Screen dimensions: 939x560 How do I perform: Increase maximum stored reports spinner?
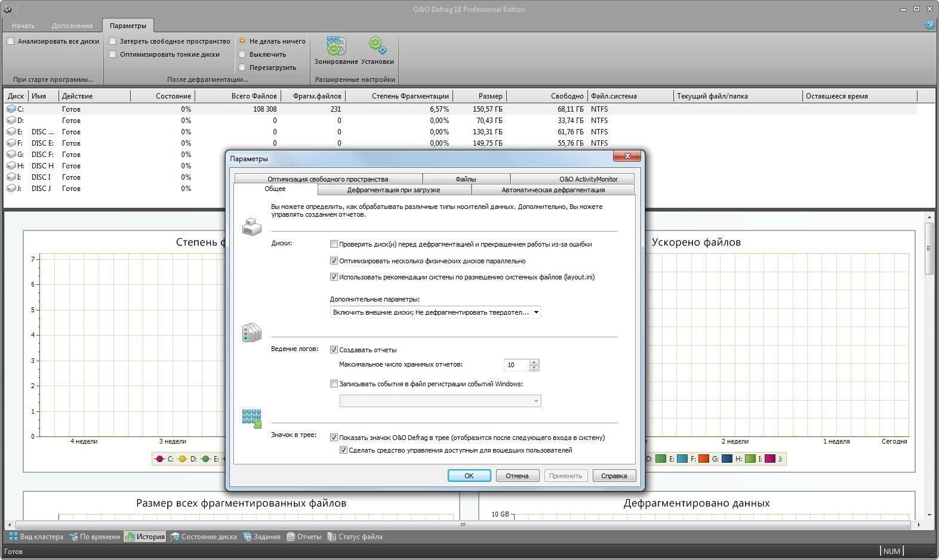[x=534, y=362]
